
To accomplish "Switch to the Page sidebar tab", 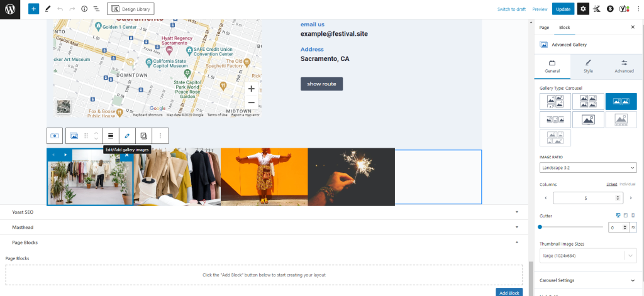I will click(544, 28).
